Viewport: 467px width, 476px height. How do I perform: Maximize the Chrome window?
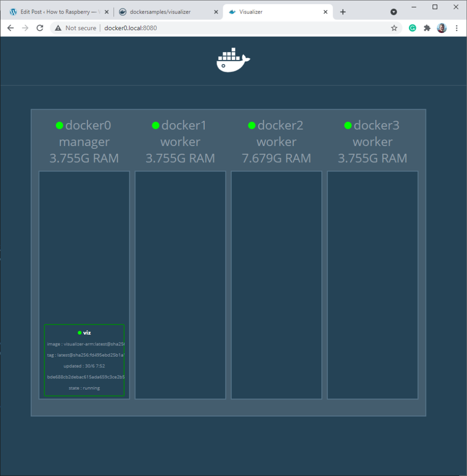pos(435,7)
